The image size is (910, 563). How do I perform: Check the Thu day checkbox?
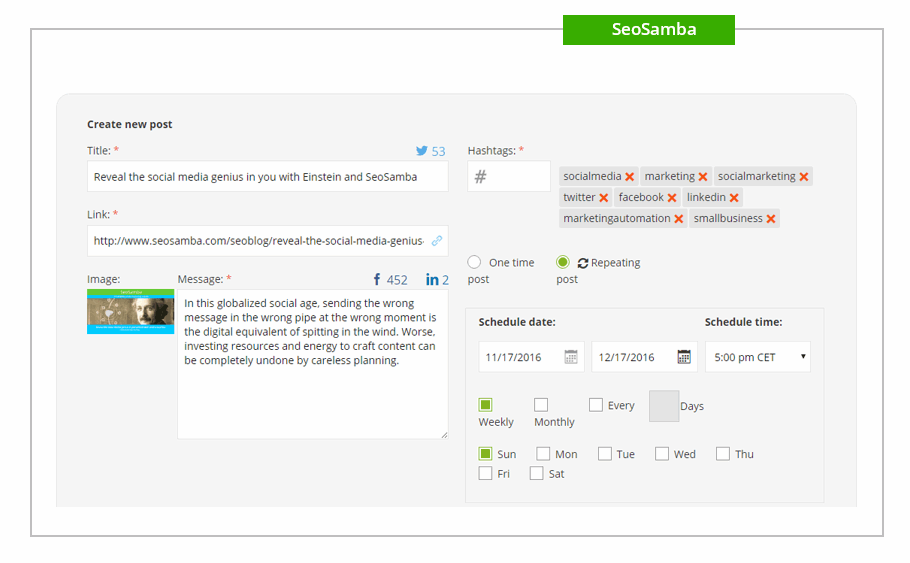pyautogui.click(x=723, y=453)
